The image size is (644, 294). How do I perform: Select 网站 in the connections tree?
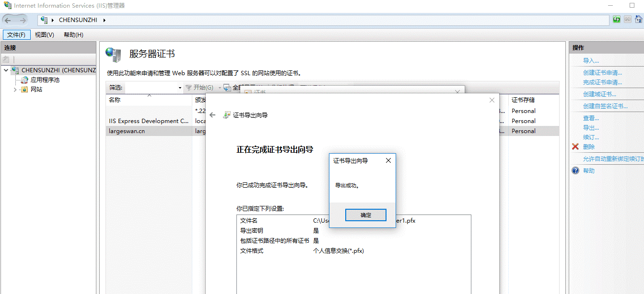pos(36,90)
